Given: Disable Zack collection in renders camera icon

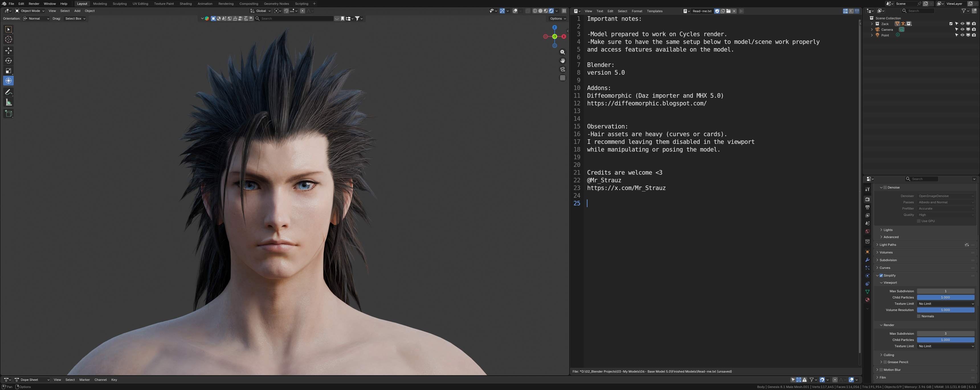Looking at the screenshot, I should point(974,24).
